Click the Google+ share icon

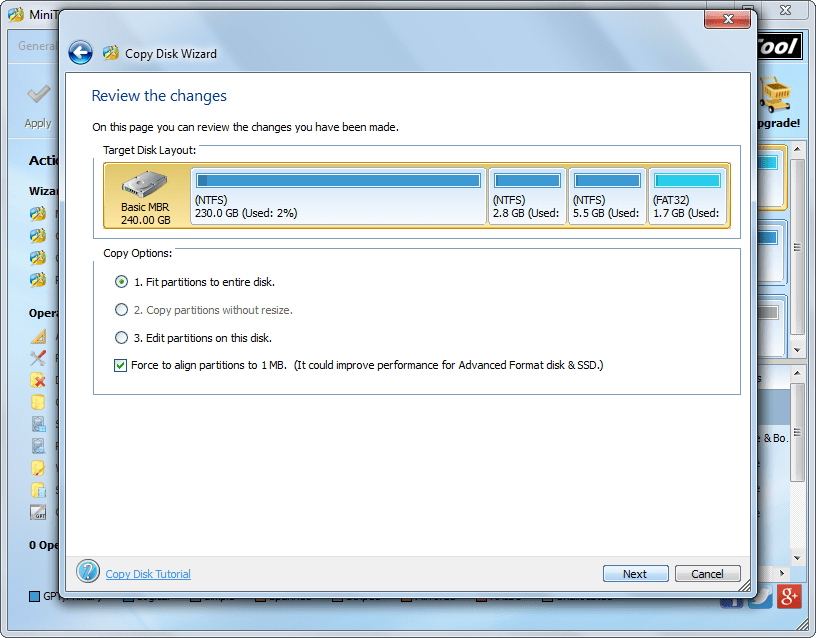(x=788, y=596)
